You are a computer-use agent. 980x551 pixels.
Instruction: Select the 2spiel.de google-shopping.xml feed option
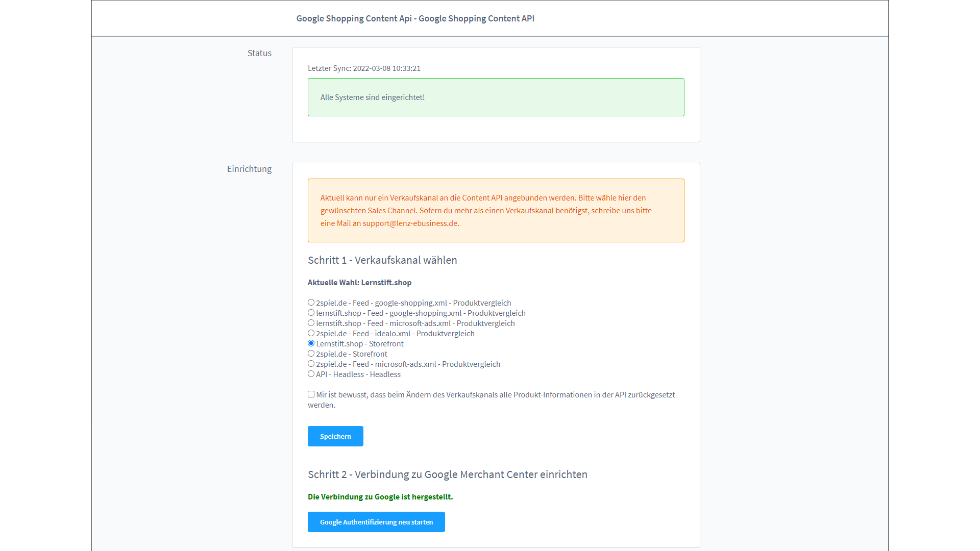[x=311, y=303]
